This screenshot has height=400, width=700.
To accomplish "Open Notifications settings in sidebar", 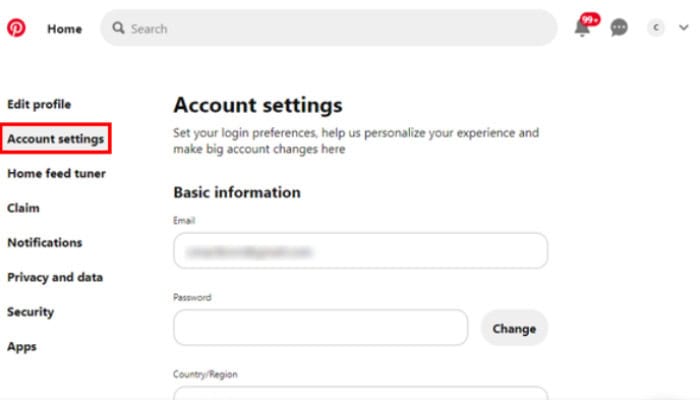I will tap(45, 242).
